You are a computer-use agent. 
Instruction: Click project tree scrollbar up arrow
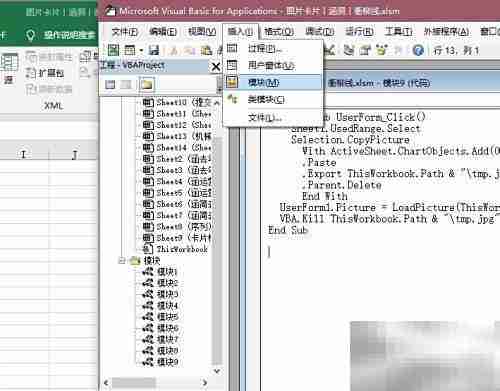click(217, 103)
